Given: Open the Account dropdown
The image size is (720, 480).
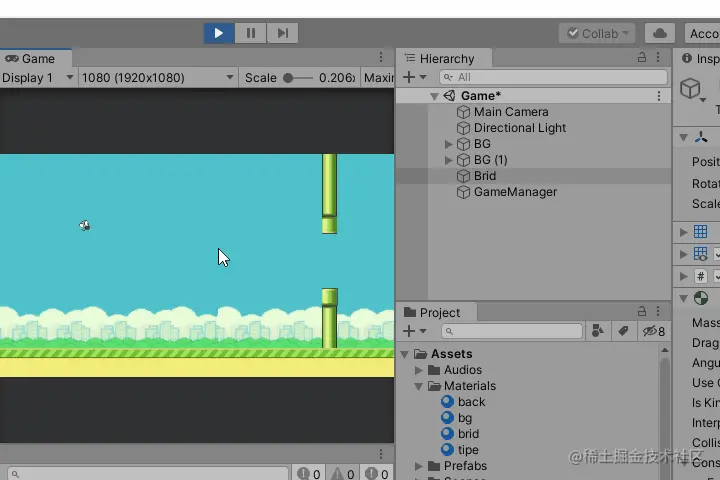Looking at the screenshot, I should (x=703, y=34).
